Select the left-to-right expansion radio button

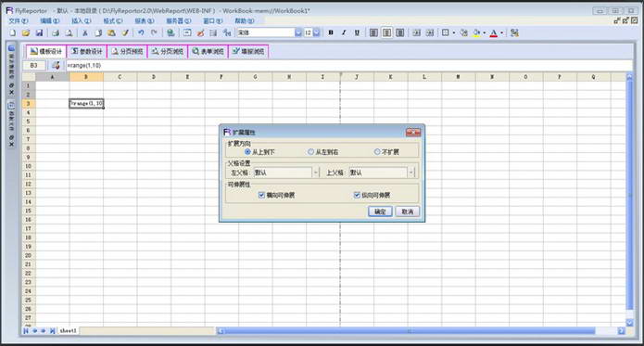(311, 151)
